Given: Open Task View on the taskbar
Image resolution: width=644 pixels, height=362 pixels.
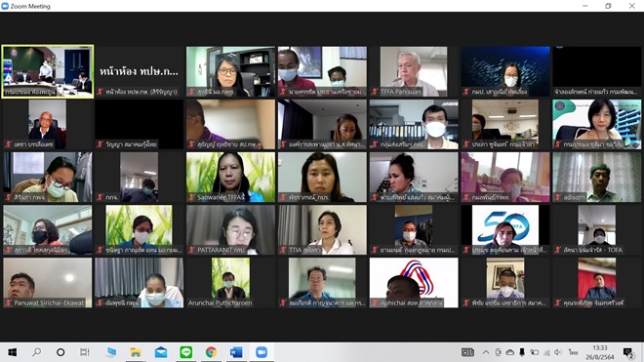Looking at the screenshot, I should tap(85, 352).
